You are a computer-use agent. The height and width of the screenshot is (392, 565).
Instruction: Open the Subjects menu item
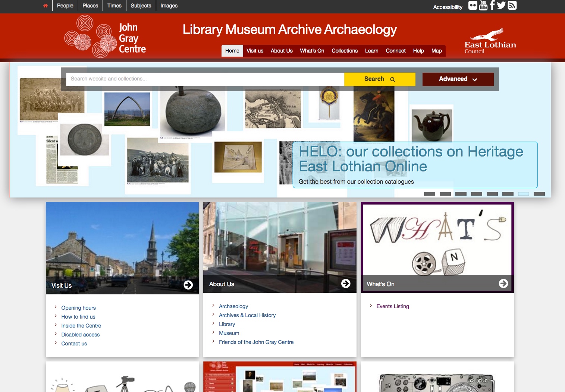tap(140, 5)
